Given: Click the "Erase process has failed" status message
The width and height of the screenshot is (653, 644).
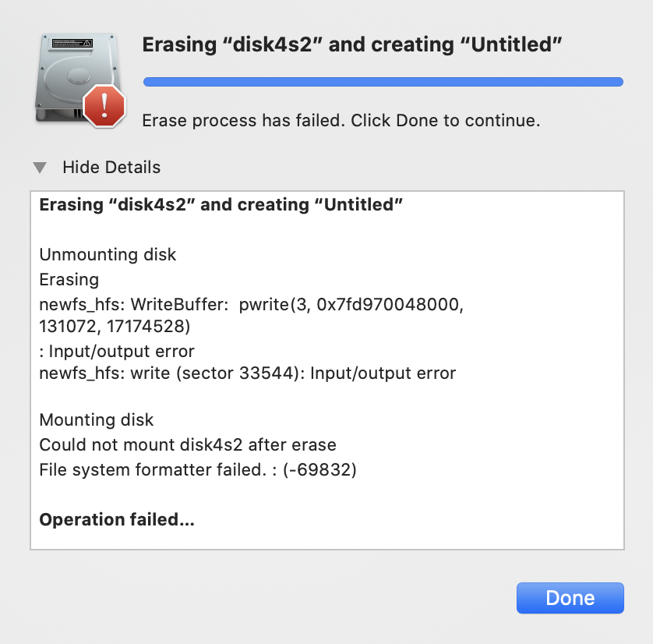Looking at the screenshot, I should point(341,121).
